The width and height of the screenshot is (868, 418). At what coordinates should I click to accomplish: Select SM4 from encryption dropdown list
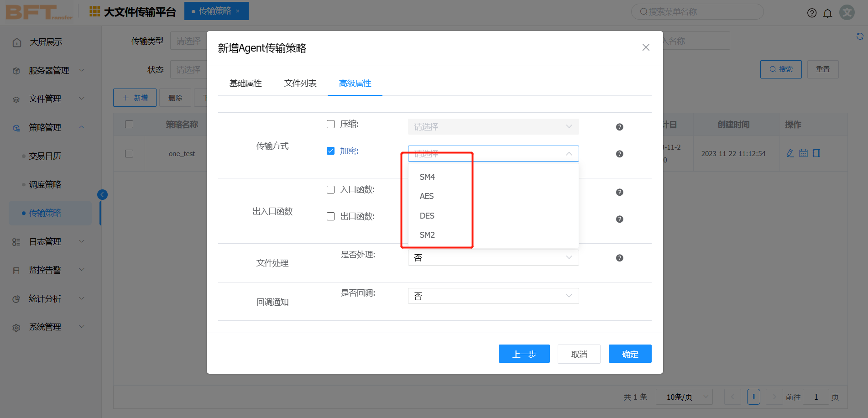427,177
